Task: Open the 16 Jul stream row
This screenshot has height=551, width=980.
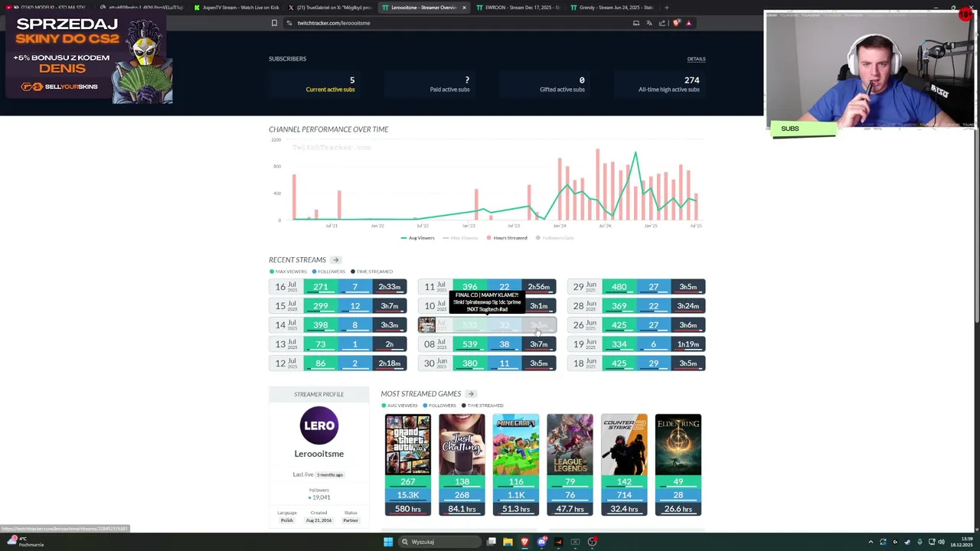Action: (x=338, y=287)
